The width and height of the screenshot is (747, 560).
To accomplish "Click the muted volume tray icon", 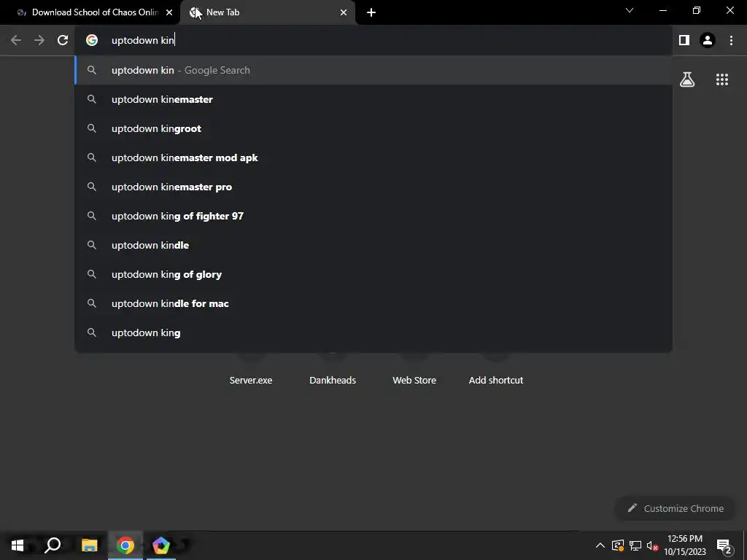I will (x=652, y=545).
